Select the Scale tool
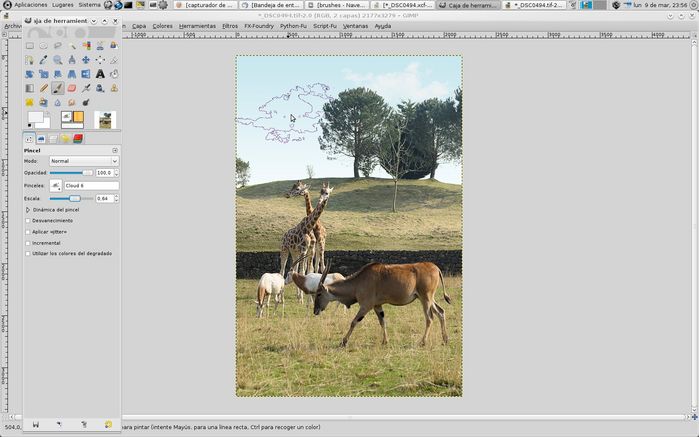This screenshot has width=699, height=437. (x=43, y=74)
